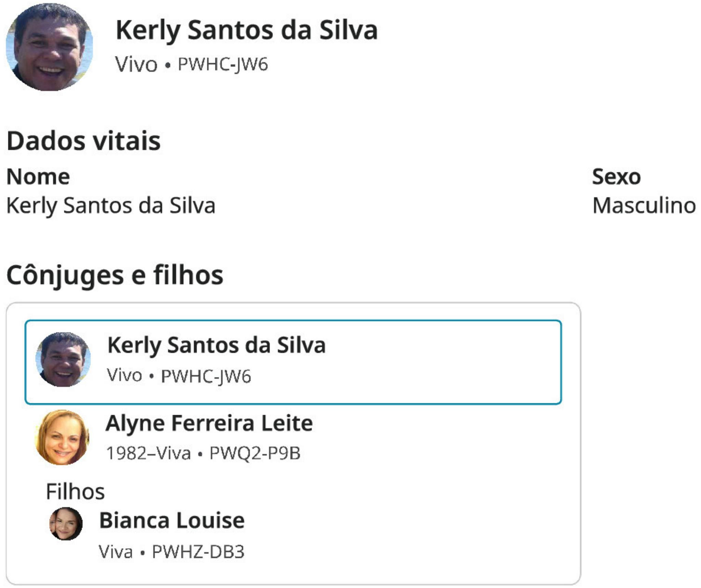
Task: Click Bianca Louise's profile photo
Action: (66, 524)
